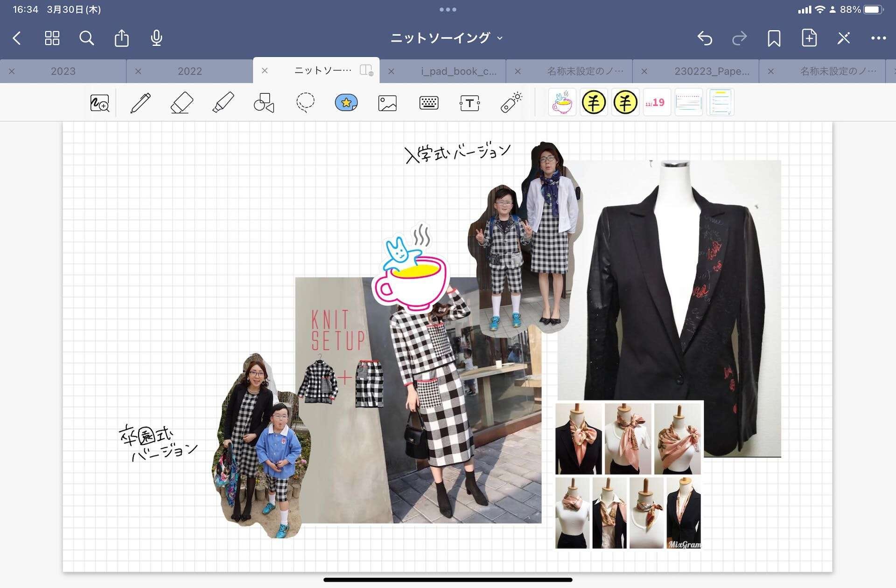
Task: Switch to the 230223_Pape... tab
Action: pos(711,71)
